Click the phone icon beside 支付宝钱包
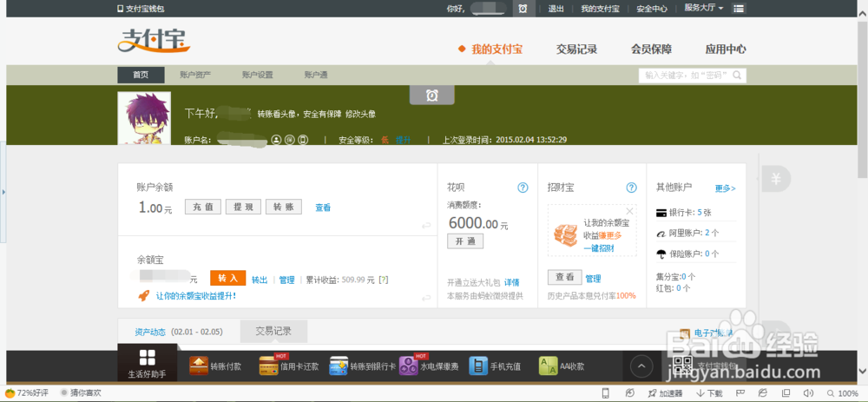Screen dimensions: 868x402 point(120,9)
